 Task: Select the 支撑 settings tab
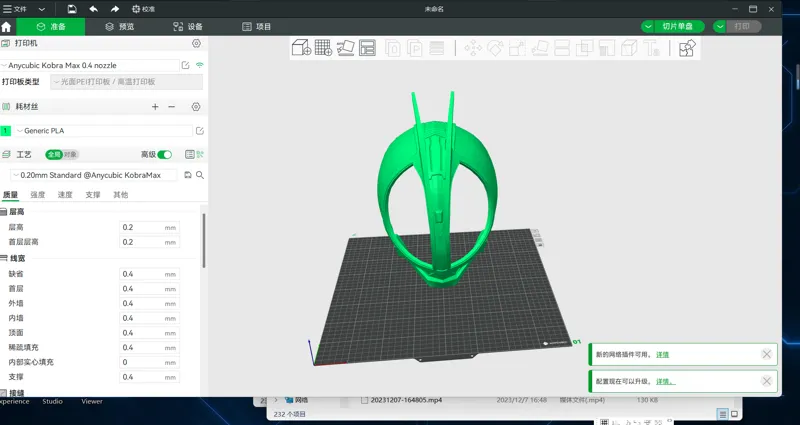[x=93, y=195]
